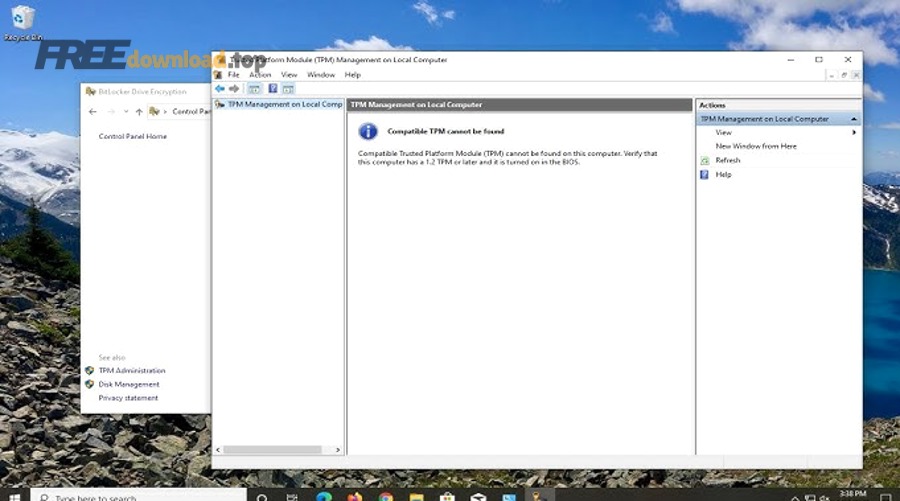The width and height of the screenshot is (900, 501).
Task: Open Recycle Bin on desktop
Action: pyautogui.click(x=22, y=23)
